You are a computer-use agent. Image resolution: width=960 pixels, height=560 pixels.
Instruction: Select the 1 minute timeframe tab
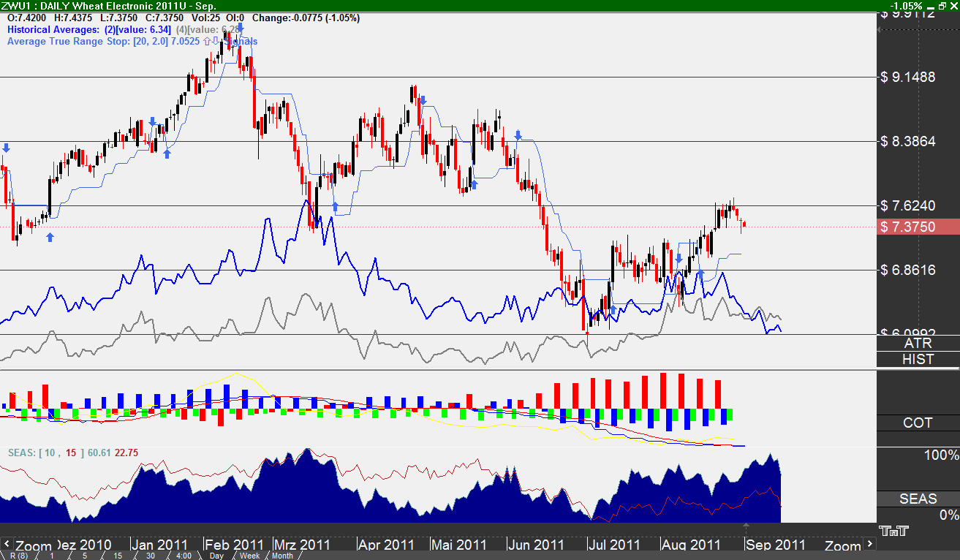tap(52, 556)
